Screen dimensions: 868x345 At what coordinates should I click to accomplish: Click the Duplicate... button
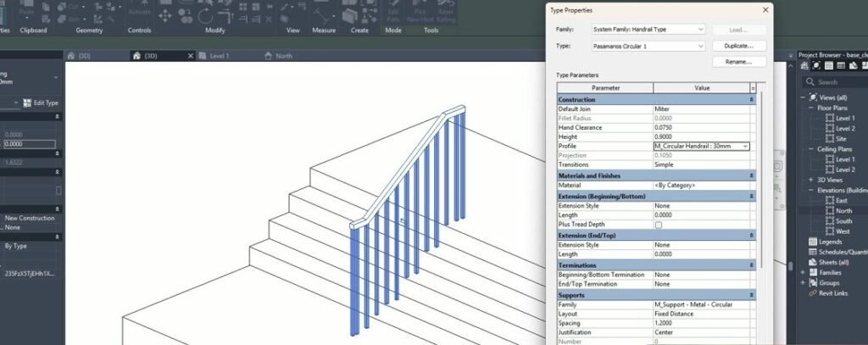point(739,46)
